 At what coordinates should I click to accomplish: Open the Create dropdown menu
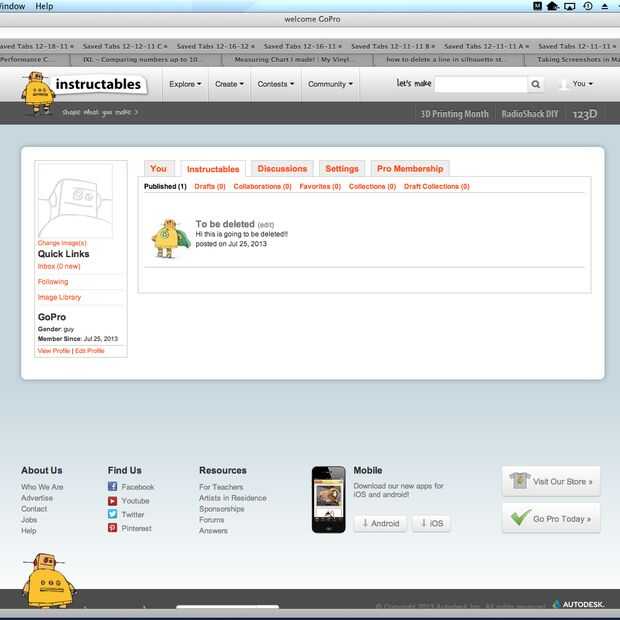point(229,84)
